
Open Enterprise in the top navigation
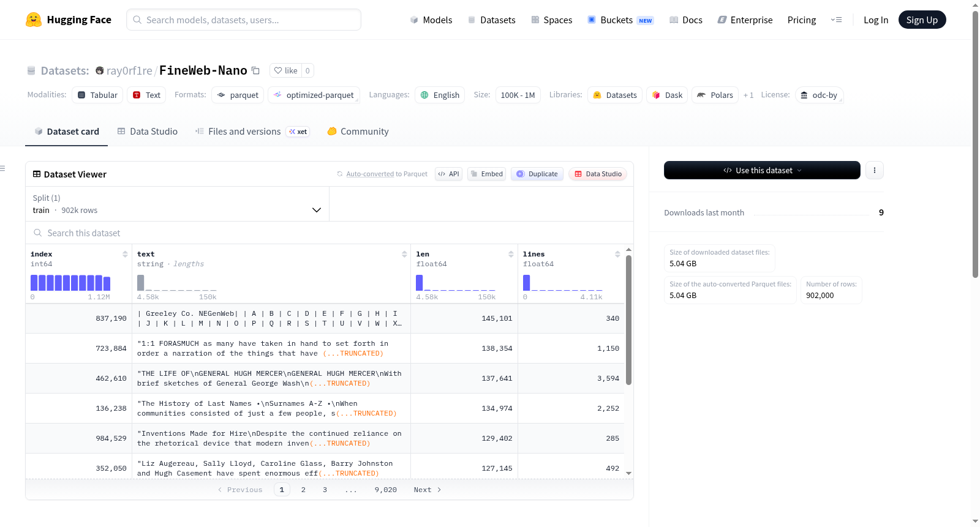point(745,20)
